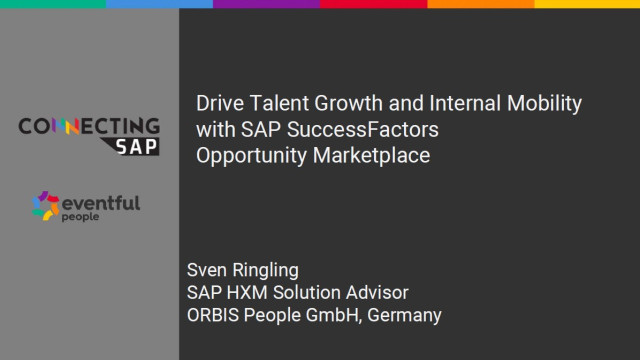Click the small 'people' text under eventful

[x=80, y=217]
